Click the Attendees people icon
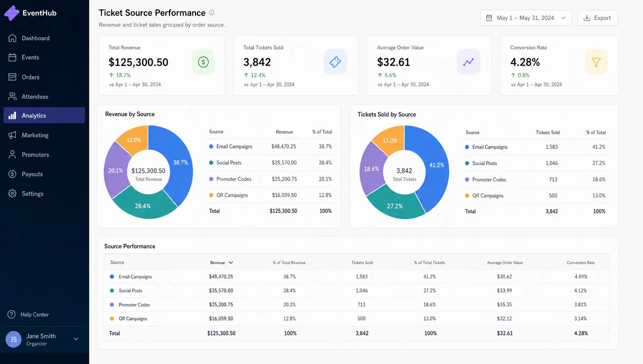 (x=12, y=96)
